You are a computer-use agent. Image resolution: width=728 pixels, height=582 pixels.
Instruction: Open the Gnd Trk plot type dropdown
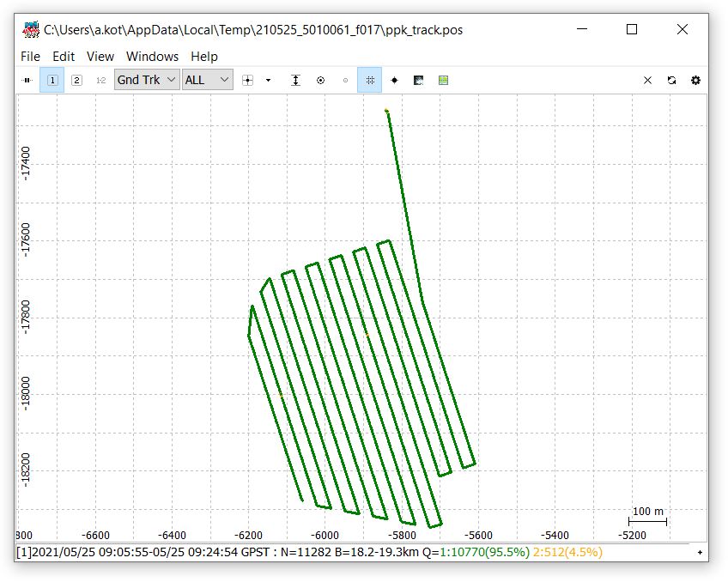tap(147, 80)
